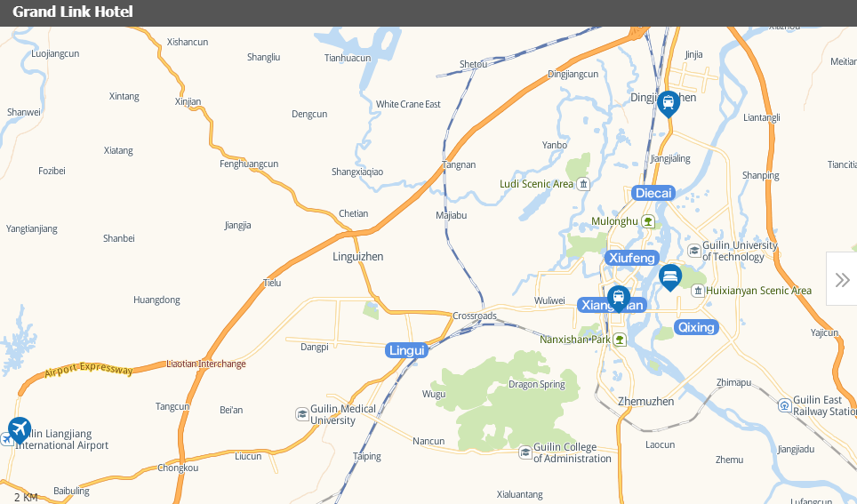The width and height of the screenshot is (857, 504).
Task: Click the Guilin East Railway Station icon
Action: coord(784,405)
